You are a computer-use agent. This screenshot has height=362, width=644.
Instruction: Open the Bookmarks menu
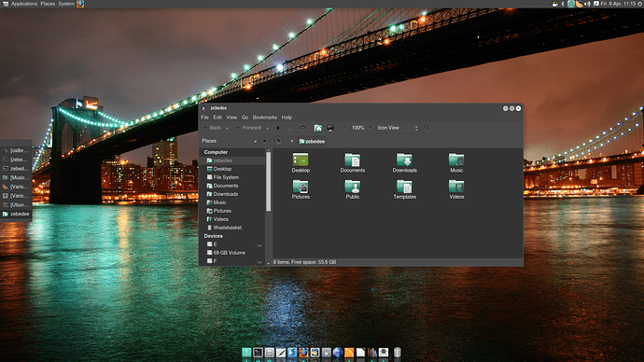pyautogui.click(x=265, y=118)
